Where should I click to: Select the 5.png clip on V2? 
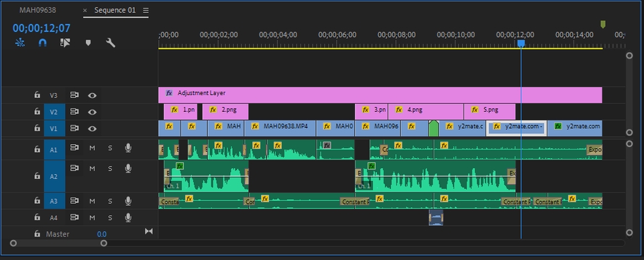(x=490, y=111)
